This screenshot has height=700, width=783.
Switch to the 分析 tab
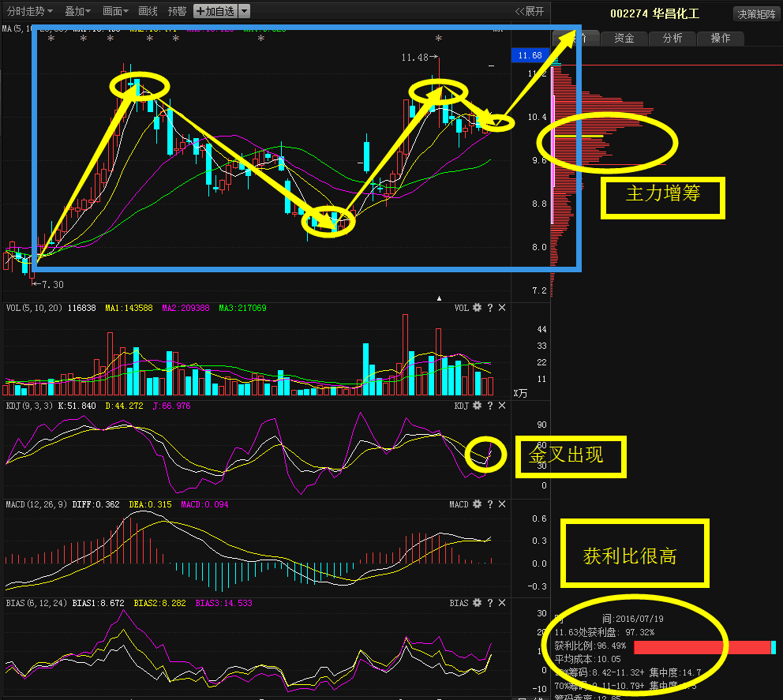click(x=672, y=38)
